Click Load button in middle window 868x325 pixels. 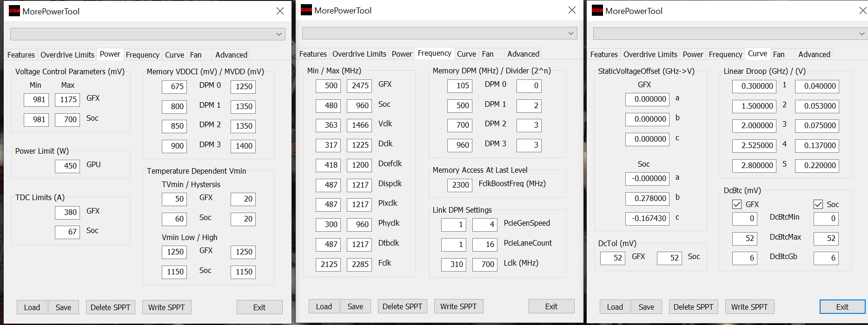coord(324,306)
